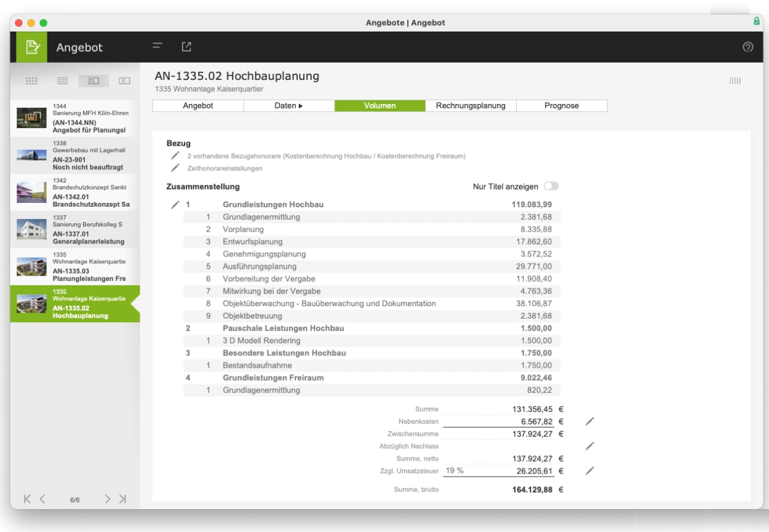The height and width of the screenshot is (532, 769).
Task: Edit Nebenkosten with pencil icon
Action: tap(590, 421)
